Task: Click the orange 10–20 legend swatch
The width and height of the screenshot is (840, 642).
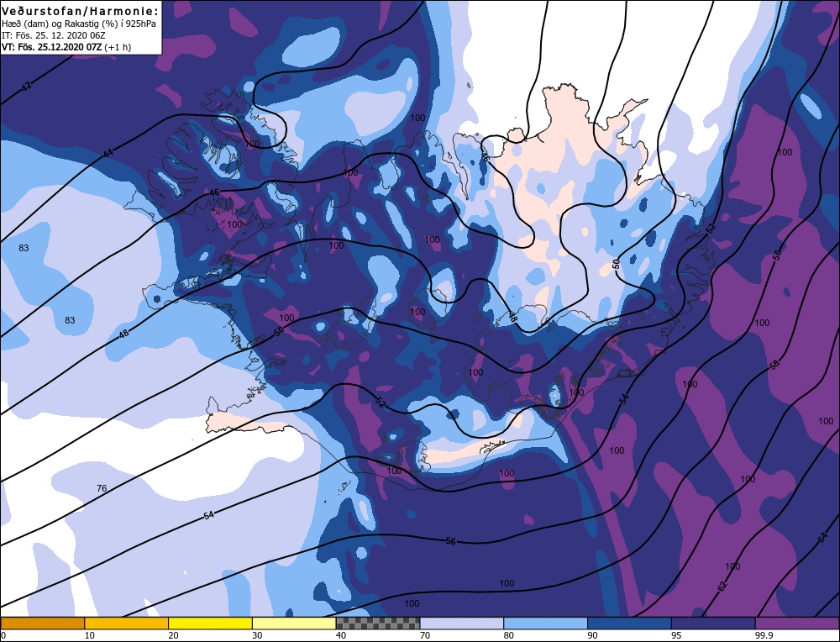Action: [127, 624]
